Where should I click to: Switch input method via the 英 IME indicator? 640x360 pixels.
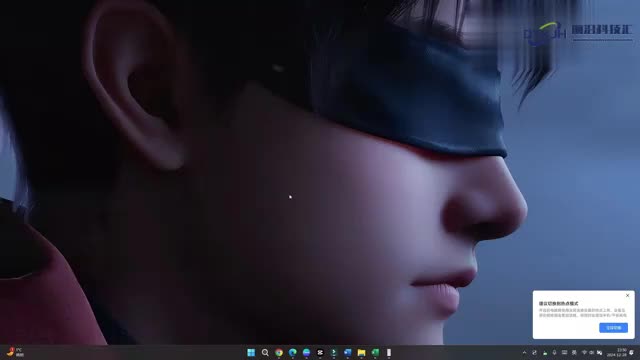pyautogui.click(x=574, y=353)
